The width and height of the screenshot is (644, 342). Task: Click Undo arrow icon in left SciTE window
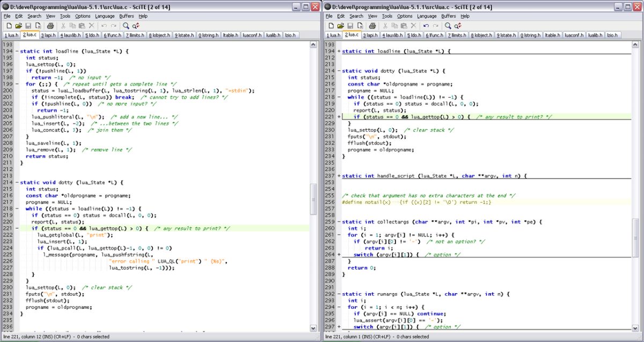point(104,26)
